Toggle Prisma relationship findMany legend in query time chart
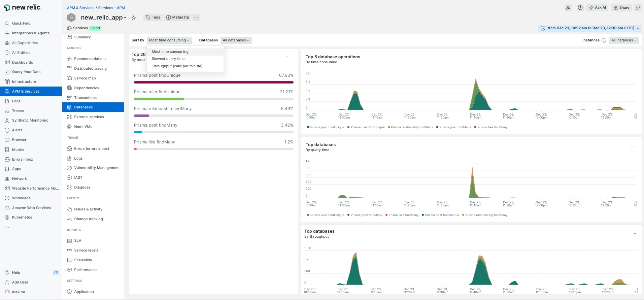Viewport: 644px width, 300px height. (485, 215)
